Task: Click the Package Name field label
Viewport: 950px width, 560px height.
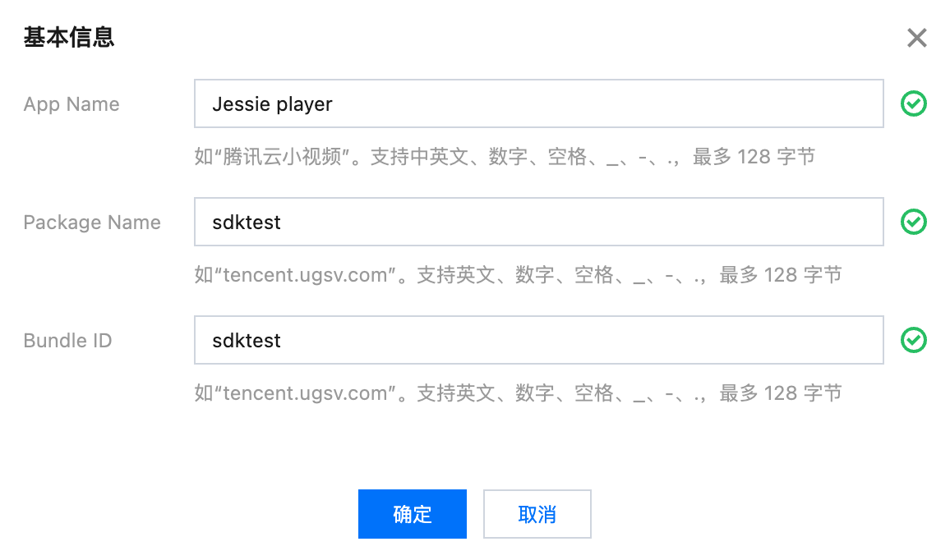Action: point(92,223)
